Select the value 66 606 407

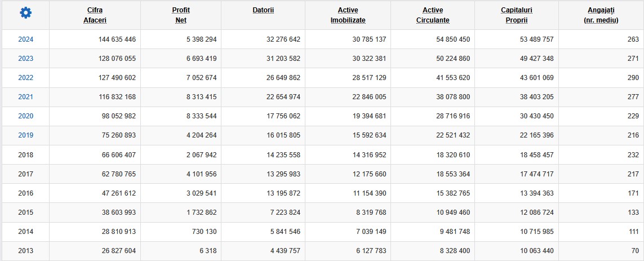[x=119, y=155]
